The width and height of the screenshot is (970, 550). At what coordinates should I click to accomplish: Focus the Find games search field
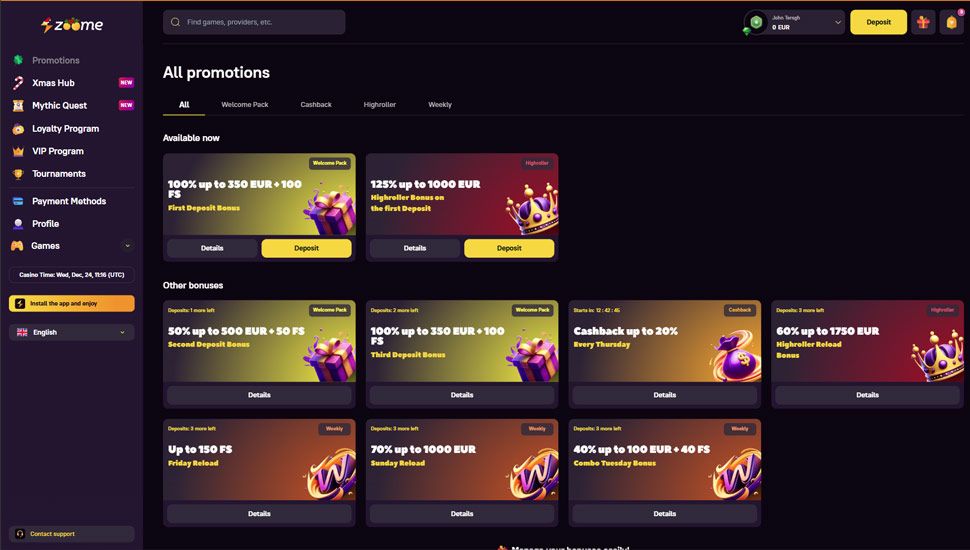coord(254,22)
